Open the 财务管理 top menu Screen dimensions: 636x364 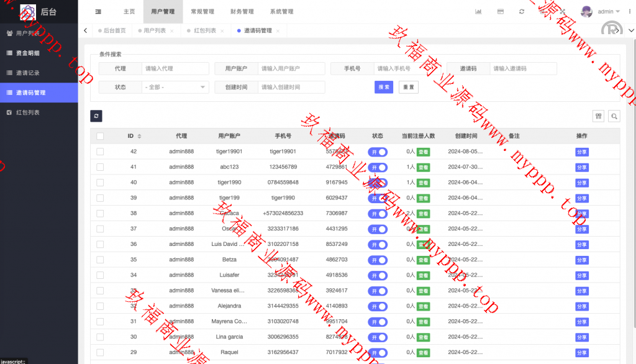[242, 12]
